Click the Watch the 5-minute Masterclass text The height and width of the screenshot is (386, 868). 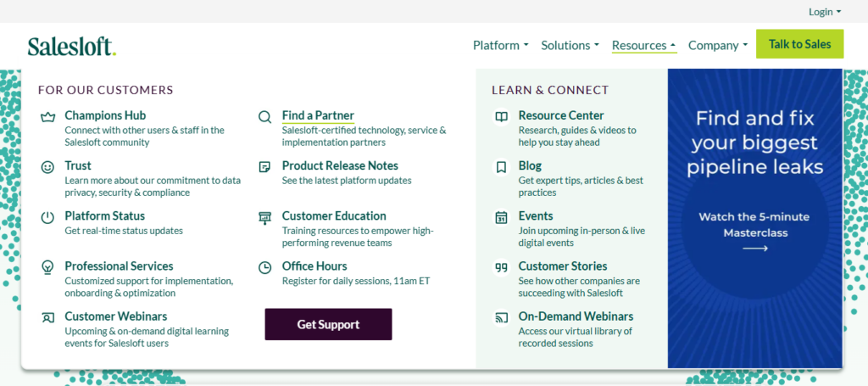(755, 225)
